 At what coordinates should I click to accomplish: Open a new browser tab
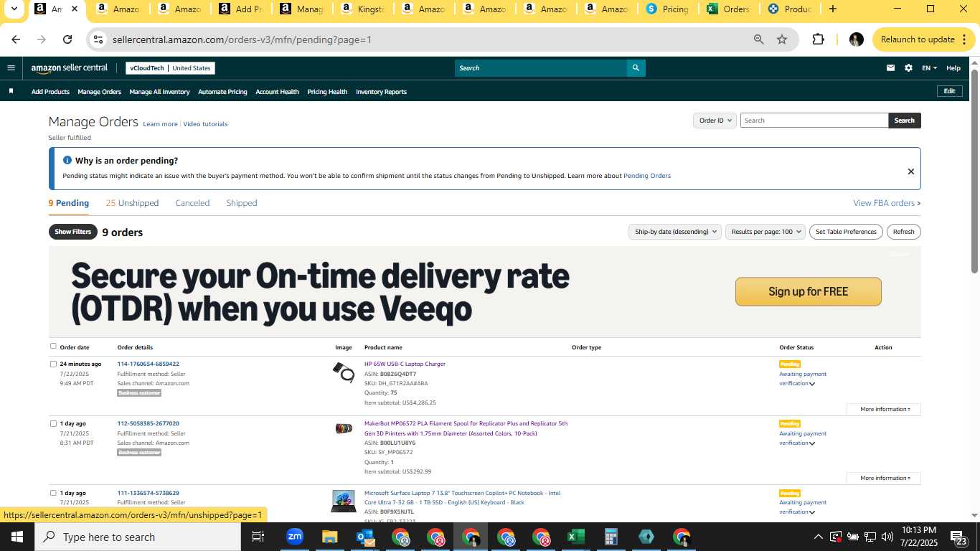pyautogui.click(x=832, y=9)
